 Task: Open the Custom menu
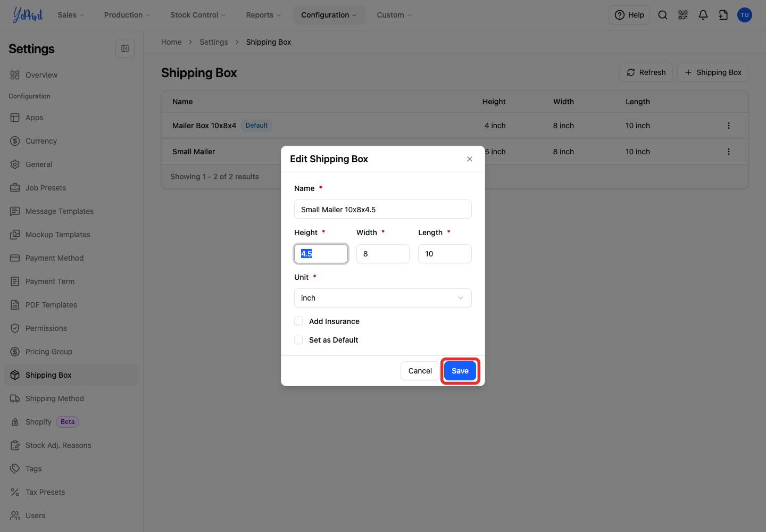394,15
